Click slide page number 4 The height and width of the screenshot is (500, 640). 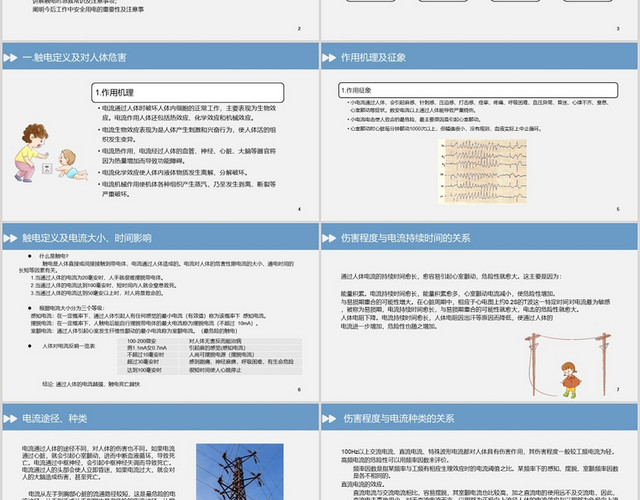(x=299, y=209)
